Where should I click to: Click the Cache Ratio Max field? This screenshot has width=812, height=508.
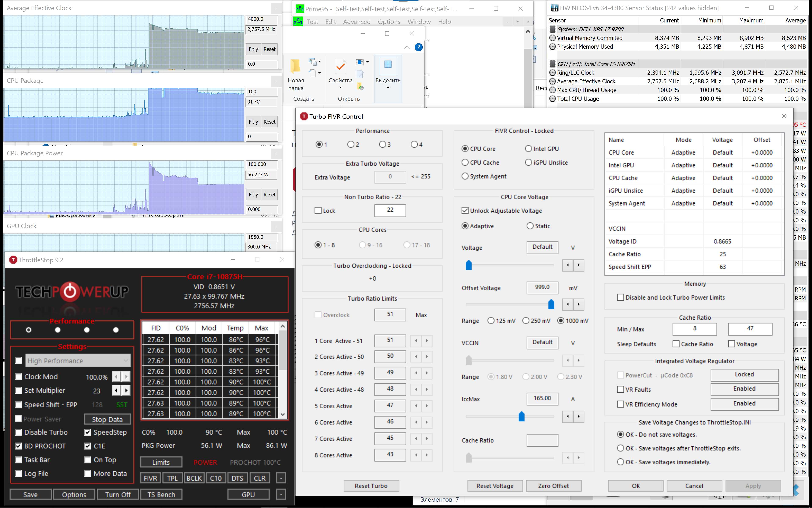point(750,329)
